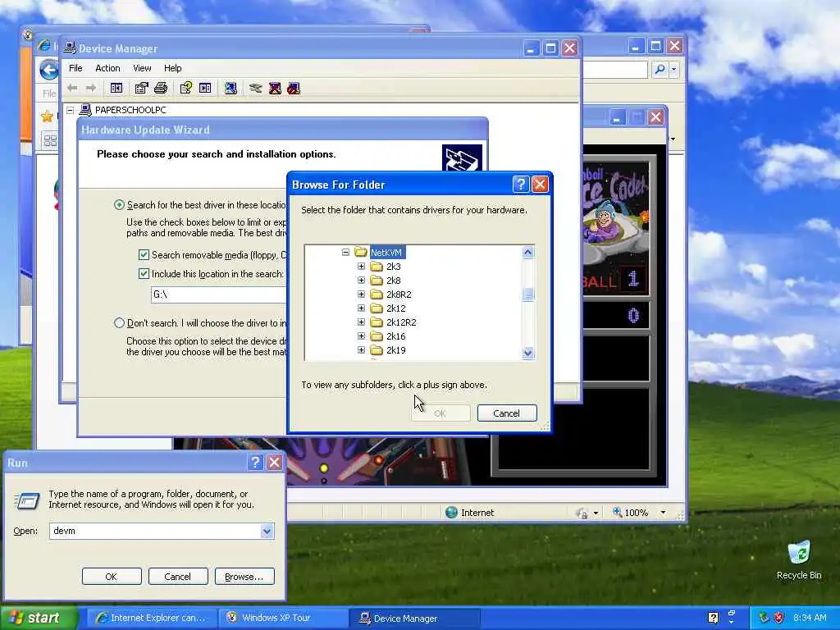Viewport: 840px width, 630px height.
Task: Open the View menu in Device Manager
Action: tap(142, 68)
